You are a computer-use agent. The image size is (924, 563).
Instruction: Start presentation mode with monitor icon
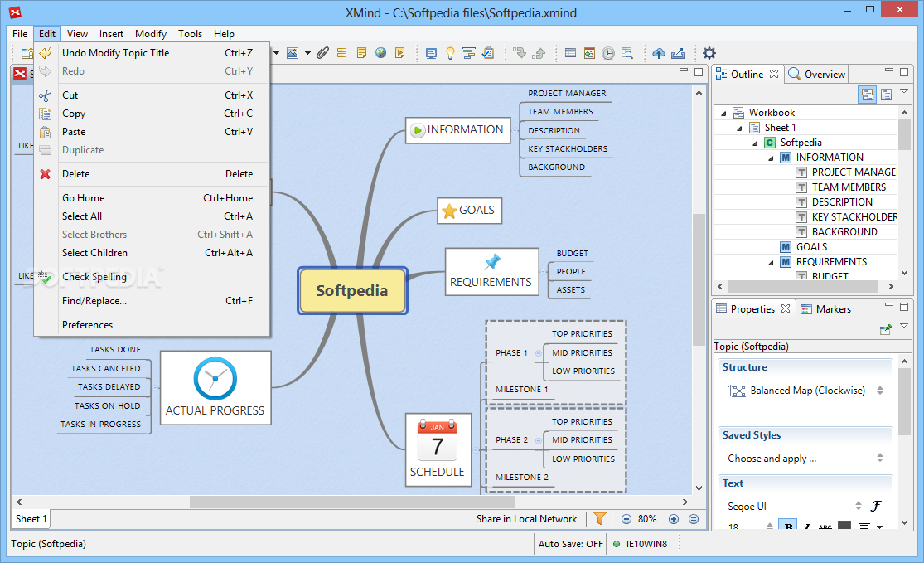(x=432, y=54)
